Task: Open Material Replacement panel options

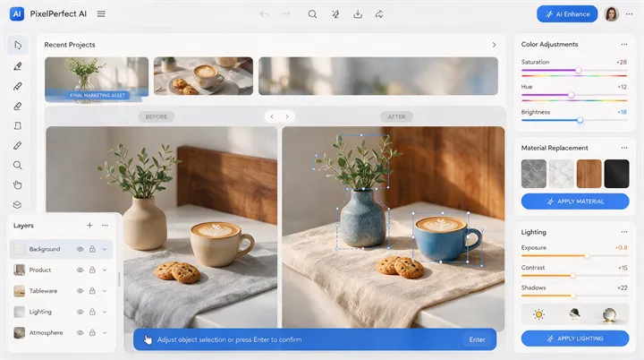Action: (624, 148)
